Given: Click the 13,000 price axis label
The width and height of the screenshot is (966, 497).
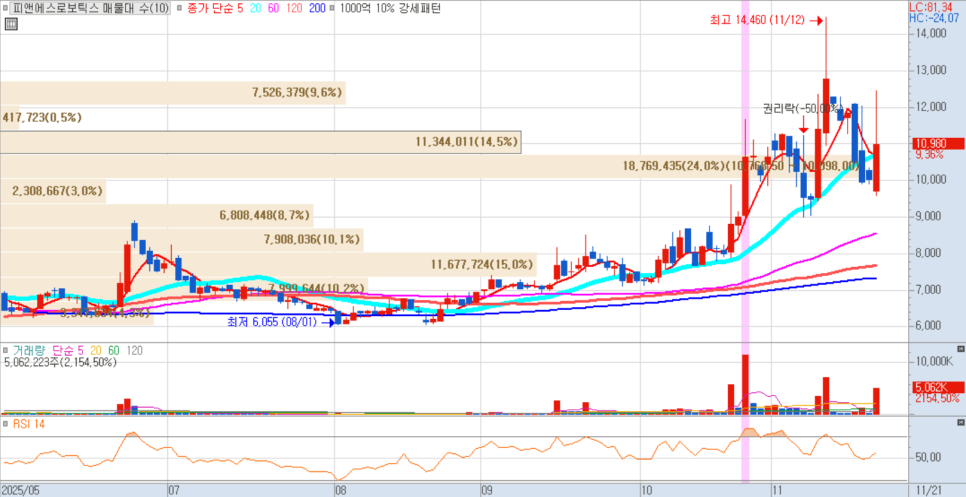Looking at the screenshot, I should (930, 70).
